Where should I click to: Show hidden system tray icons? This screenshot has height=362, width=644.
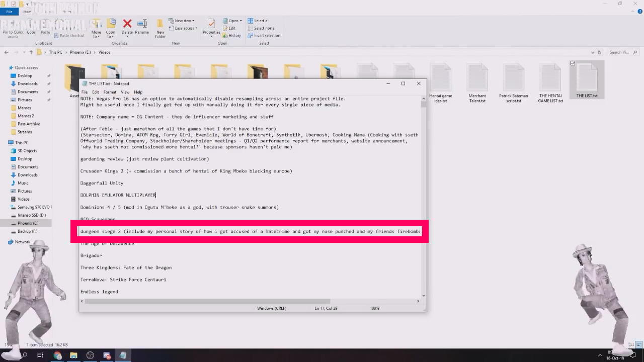click(x=600, y=355)
